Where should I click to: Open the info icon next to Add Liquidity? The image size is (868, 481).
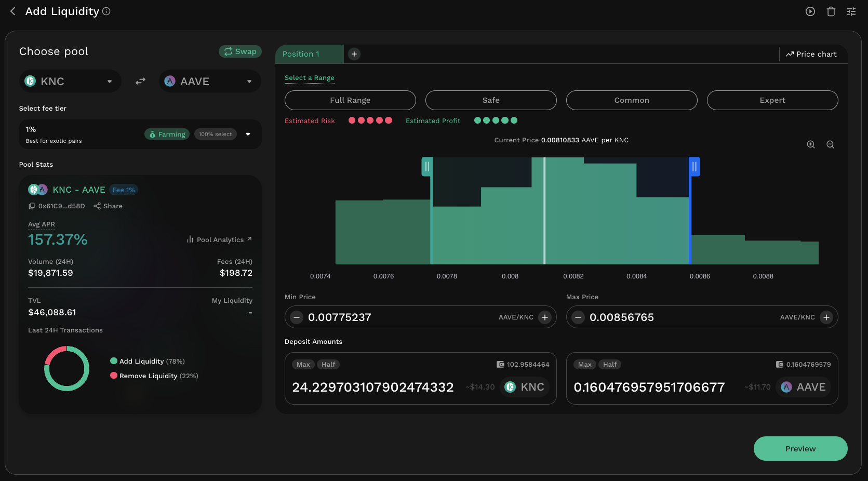[x=106, y=11]
